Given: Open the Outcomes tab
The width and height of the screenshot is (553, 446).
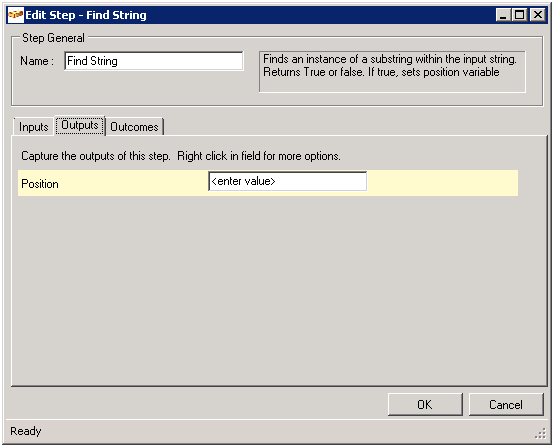Looking at the screenshot, I should (134, 127).
